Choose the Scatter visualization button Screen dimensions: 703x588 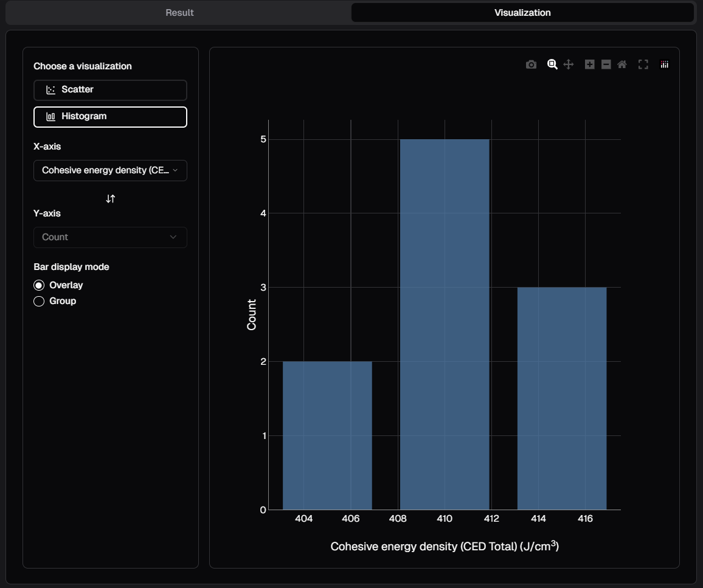(110, 90)
